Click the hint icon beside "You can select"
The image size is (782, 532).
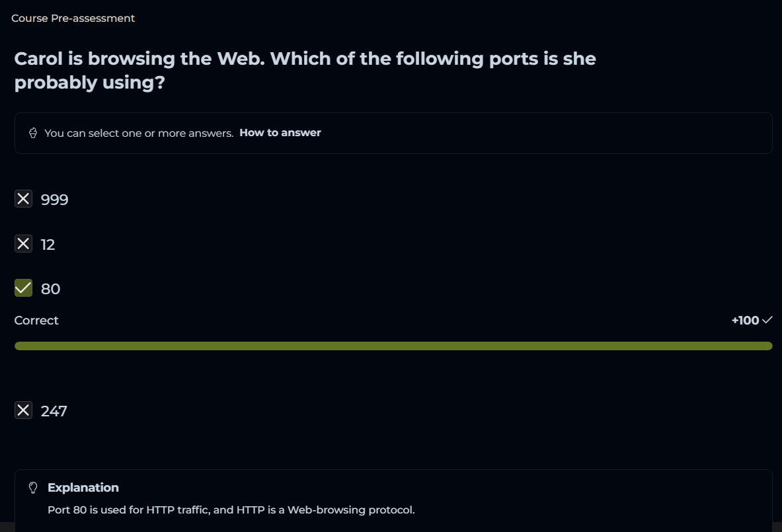(x=33, y=133)
